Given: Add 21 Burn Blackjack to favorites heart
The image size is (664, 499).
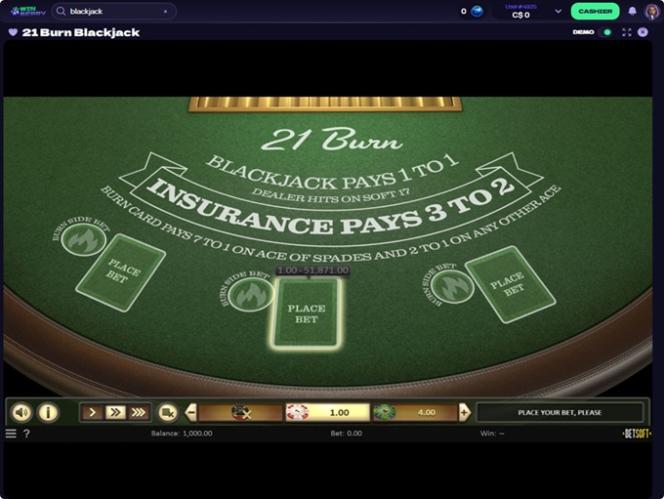Looking at the screenshot, I should [13, 32].
